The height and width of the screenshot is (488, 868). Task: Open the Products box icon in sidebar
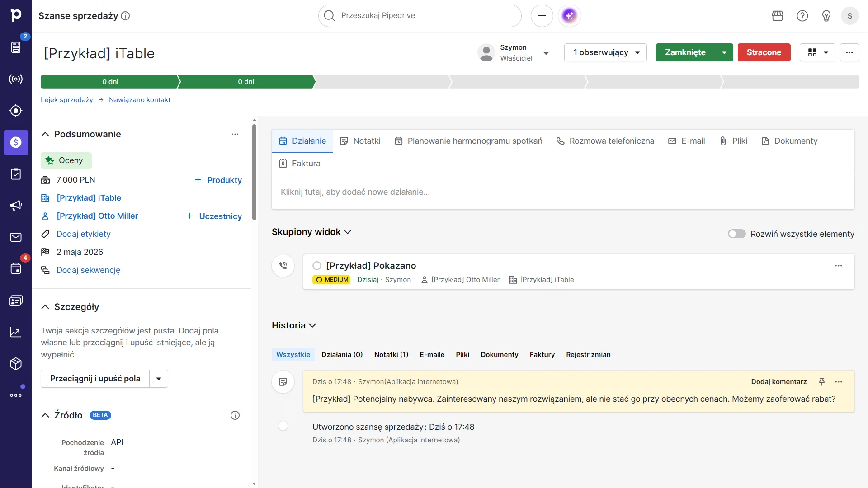coord(16,364)
